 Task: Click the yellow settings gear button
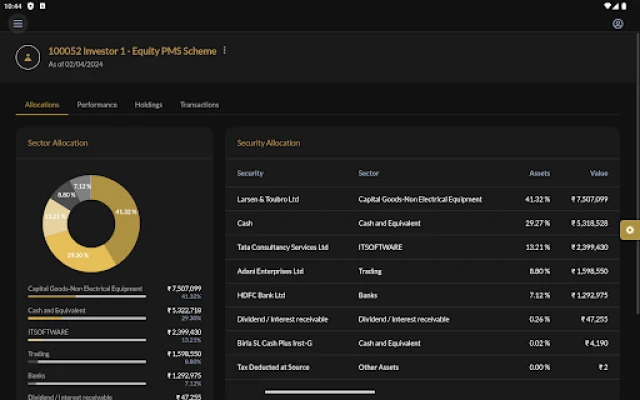click(629, 230)
